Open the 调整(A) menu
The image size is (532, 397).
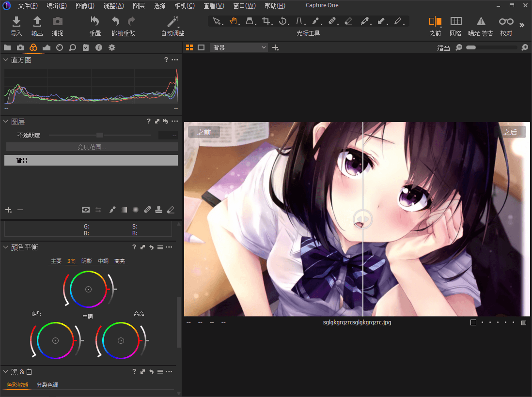[114, 6]
